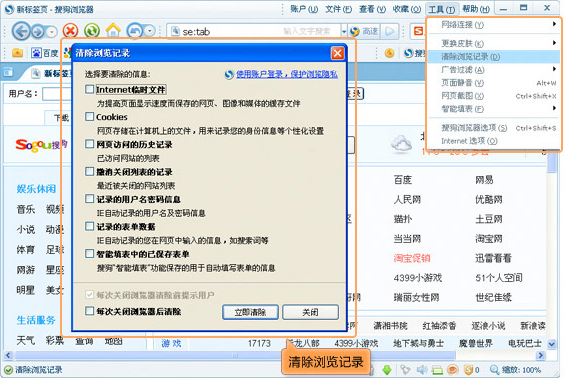This screenshot has height=378, width=565.
Task: Click the high-speed mode (高速) icon
Action: pos(364,31)
